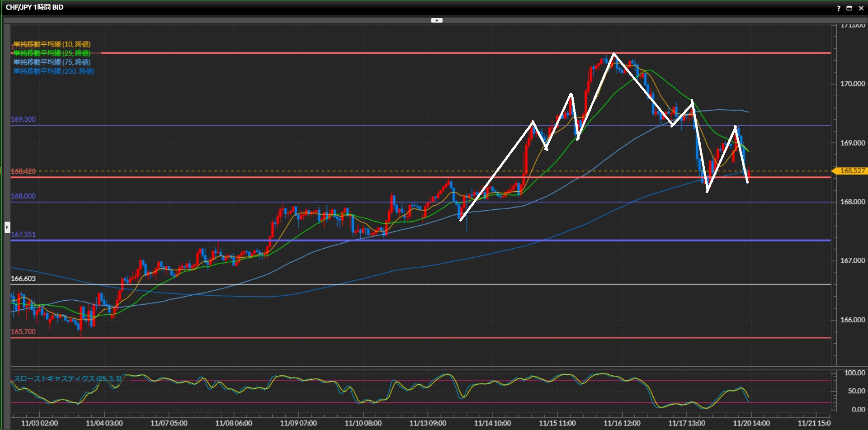Select the 168.000 horizontal line label

tap(23, 196)
